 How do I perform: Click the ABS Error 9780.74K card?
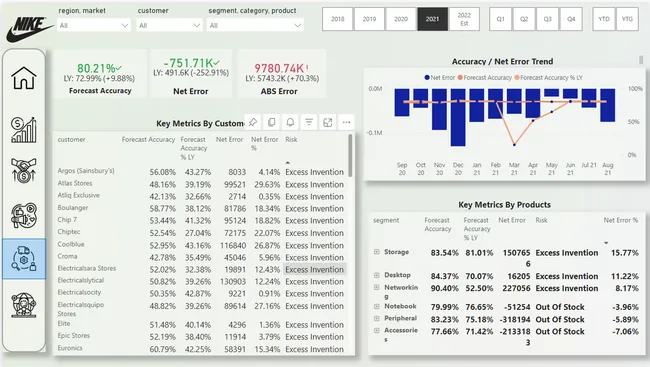point(282,74)
